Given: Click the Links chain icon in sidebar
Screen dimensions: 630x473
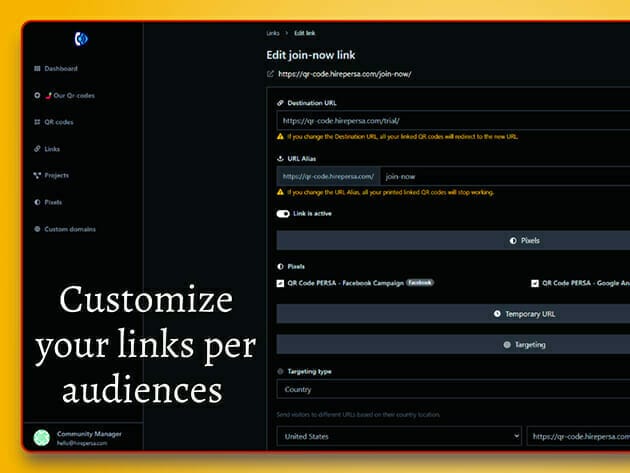Looking at the screenshot, I should point(37,149).
